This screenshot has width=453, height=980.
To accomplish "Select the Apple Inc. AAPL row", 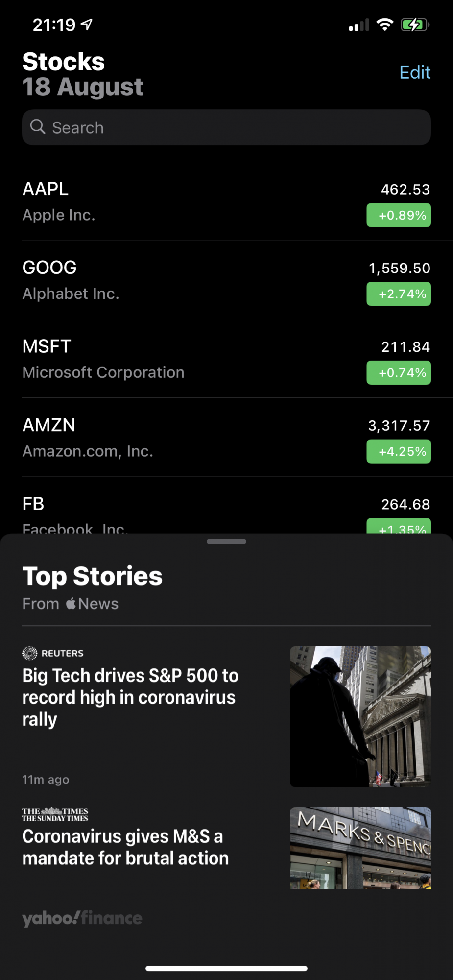I will pos(226,201).
